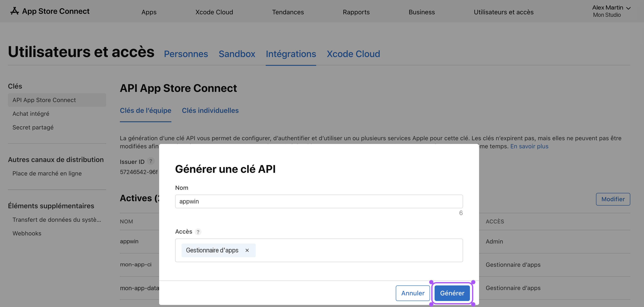Viewport: 644px width, 307px height.
Task: Switch to the Clés individuelles tab
Action: point(210,111)
